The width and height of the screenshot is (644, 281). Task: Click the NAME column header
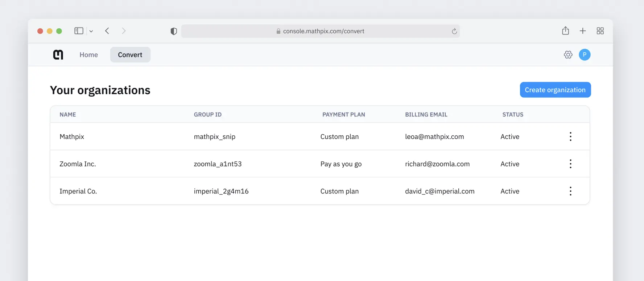click(x=68, y=114)
